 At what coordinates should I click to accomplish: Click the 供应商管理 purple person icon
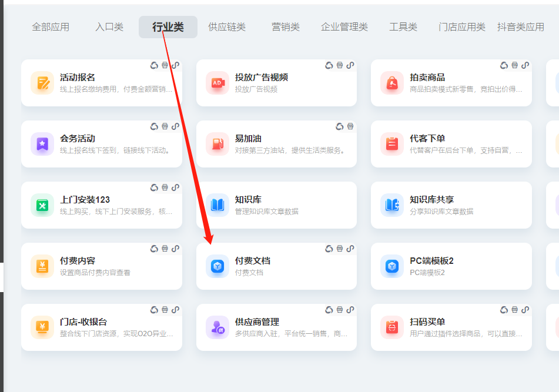217,327
